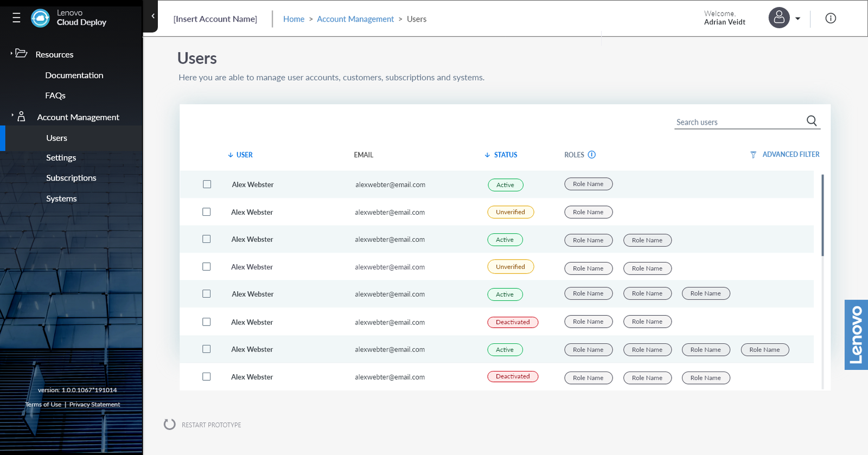Click the search magnifier icon
The width and height of the screenshot is (868, 455).
click(811, 121)
